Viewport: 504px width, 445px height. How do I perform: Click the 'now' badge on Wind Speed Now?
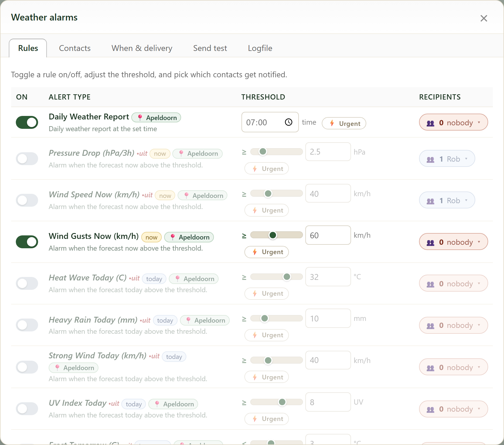(165, 195)
